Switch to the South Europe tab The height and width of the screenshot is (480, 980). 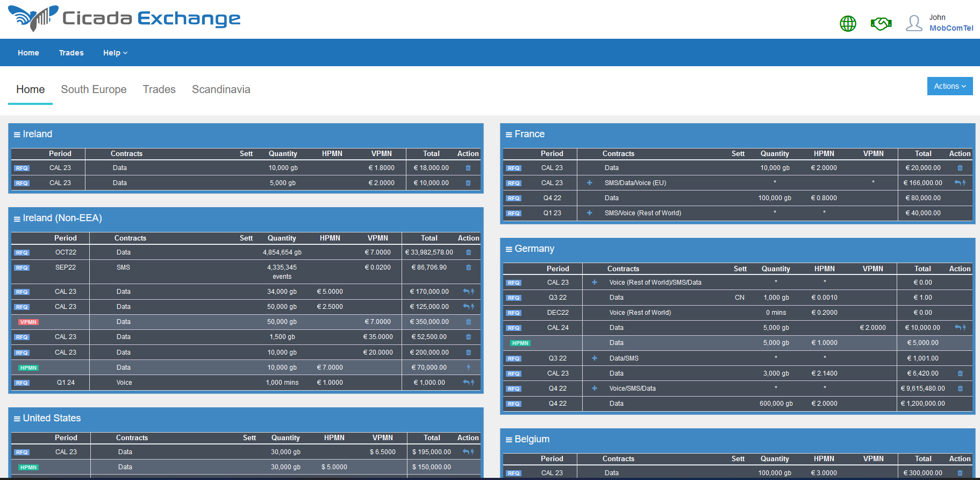pyautogui.click(x=94, y=89)
